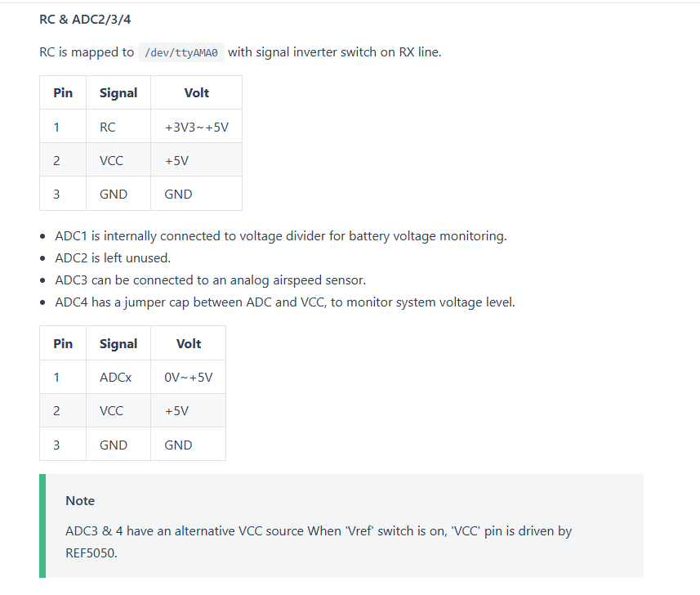The image size is (700, 595).
Task: Click the REF5050 text in the note
Action: coord(91,553)
